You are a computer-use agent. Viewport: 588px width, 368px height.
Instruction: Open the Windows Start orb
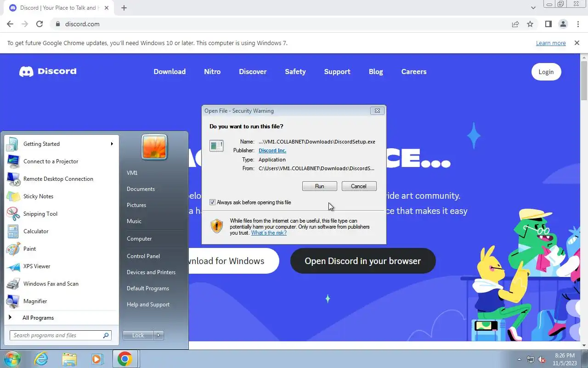coord(12,359)
